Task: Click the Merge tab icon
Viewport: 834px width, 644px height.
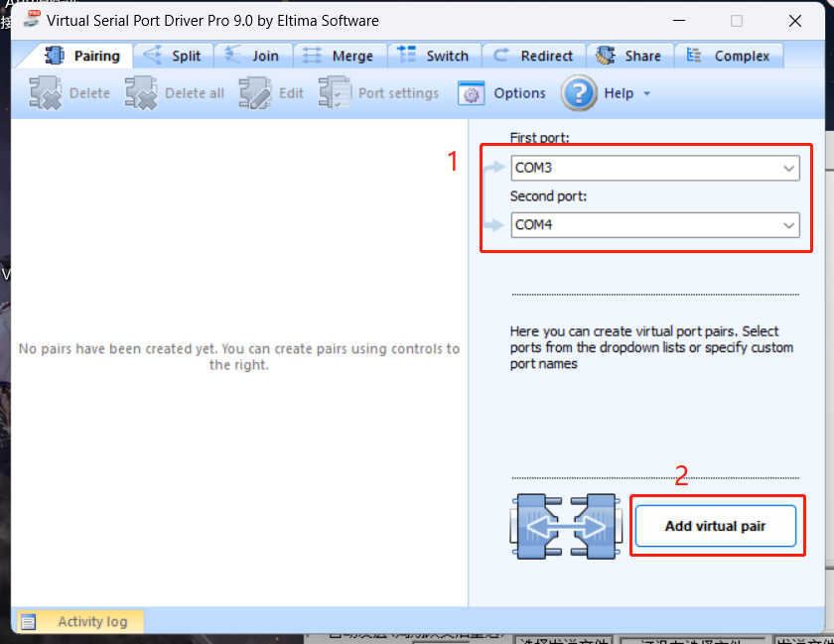Action: 312,56
